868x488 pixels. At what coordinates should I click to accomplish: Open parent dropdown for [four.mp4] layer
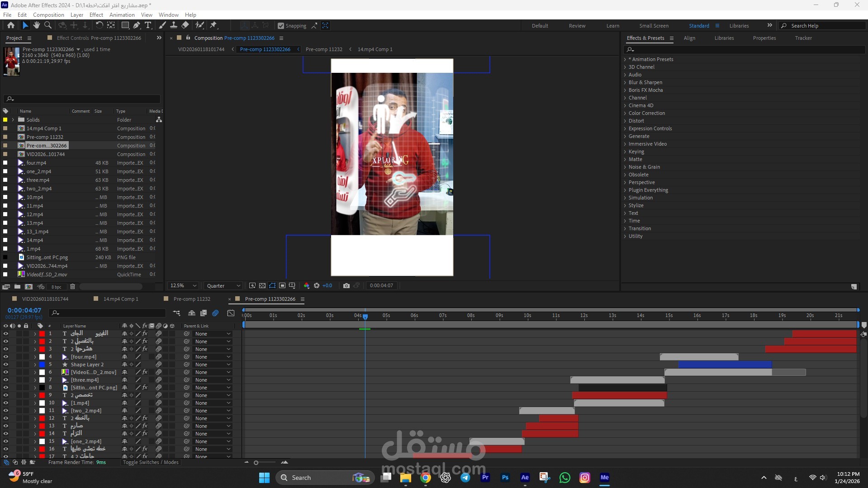[x=213, y=357]
